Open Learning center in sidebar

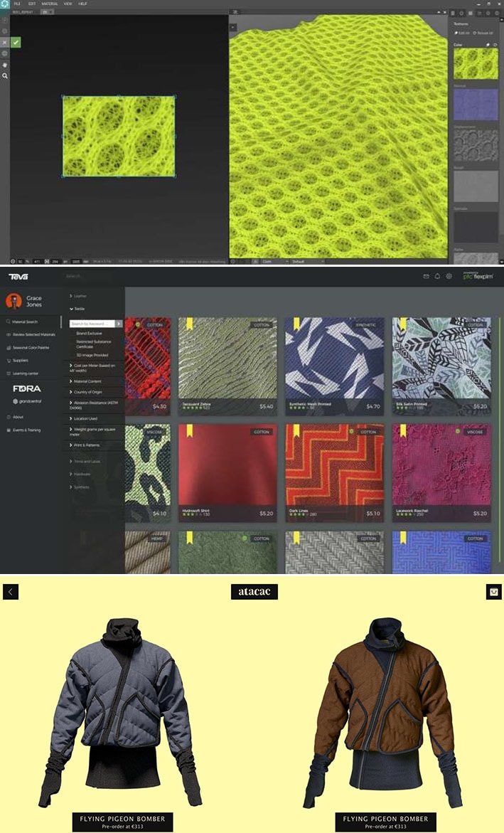pyautogui.click(x=22, y=373)
